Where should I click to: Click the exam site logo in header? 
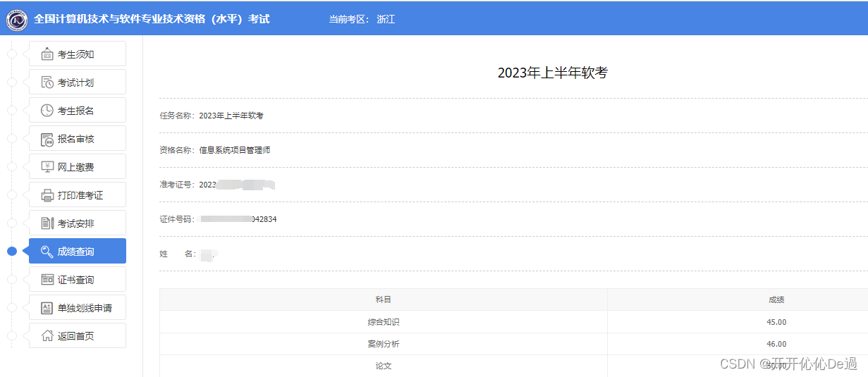(17, 19)
